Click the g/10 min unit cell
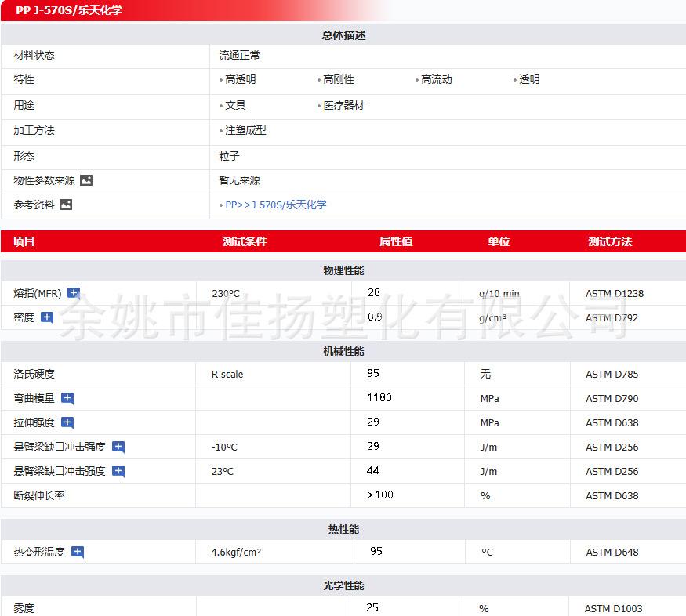The width and height of the screenshot is (686, 616). click(x=499, y=293)
